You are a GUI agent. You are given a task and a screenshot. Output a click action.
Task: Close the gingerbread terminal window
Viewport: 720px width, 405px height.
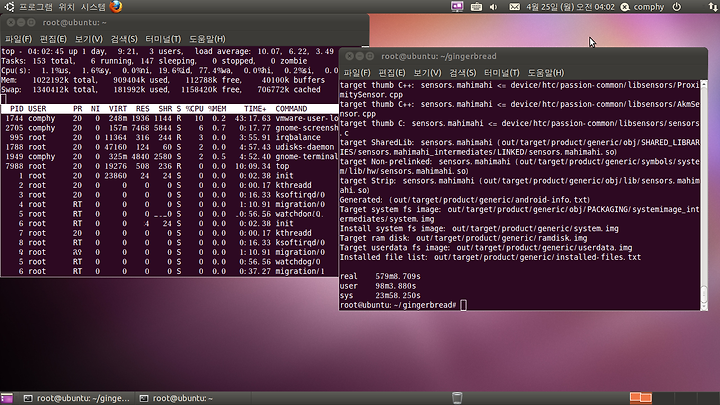tap(349, 56)
